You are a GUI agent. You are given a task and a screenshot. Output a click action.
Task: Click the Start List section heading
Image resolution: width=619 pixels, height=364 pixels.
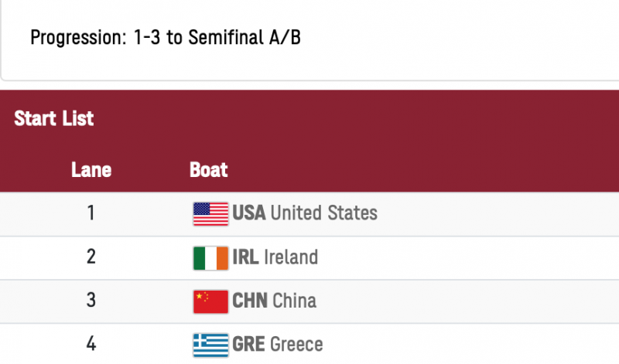tap(53, 118)
